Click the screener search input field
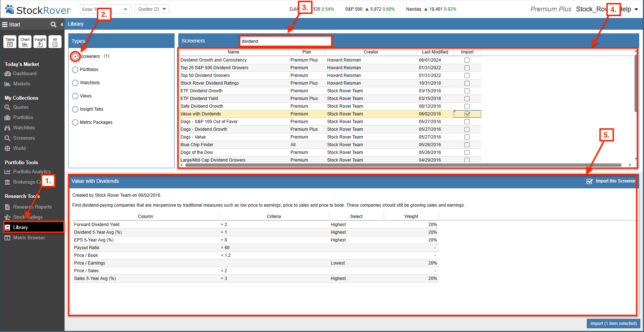 (x=285, y=41)
